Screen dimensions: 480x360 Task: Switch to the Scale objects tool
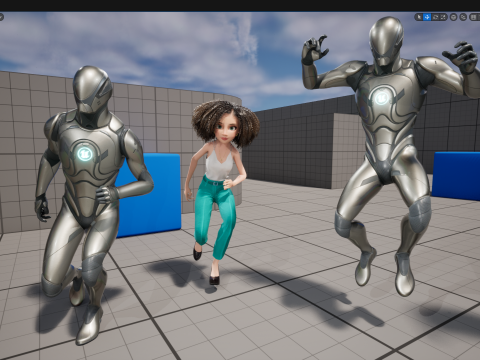(x=443, y=17)
